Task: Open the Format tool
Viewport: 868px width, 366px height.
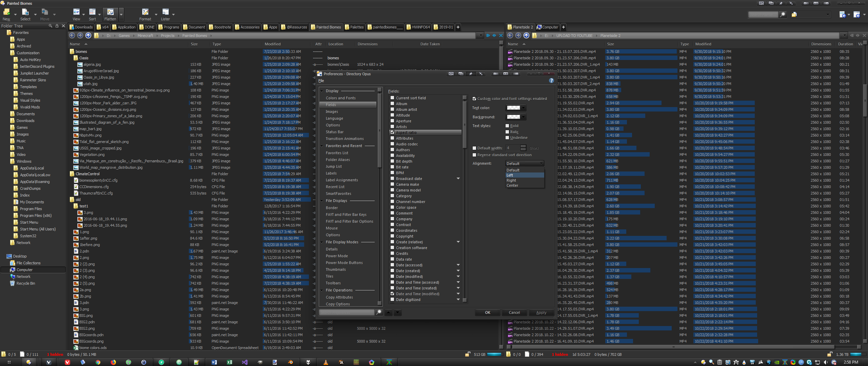Action: tap(145, 12)
